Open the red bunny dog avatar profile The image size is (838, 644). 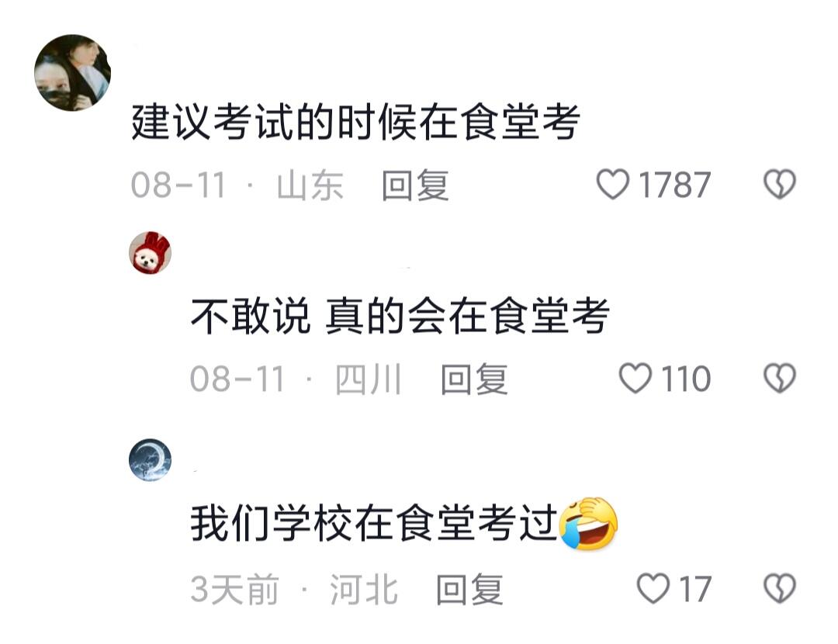151,253
